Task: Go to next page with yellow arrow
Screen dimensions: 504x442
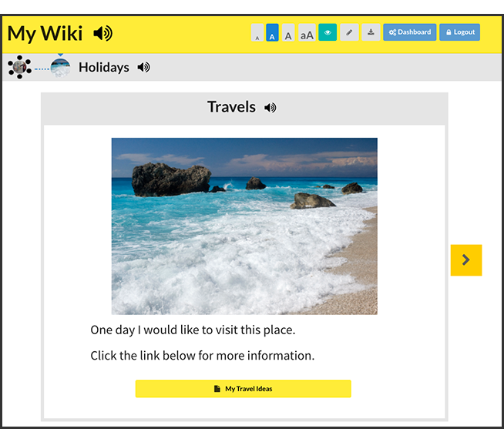Action: pyautogui.click(x=466, y=260)
